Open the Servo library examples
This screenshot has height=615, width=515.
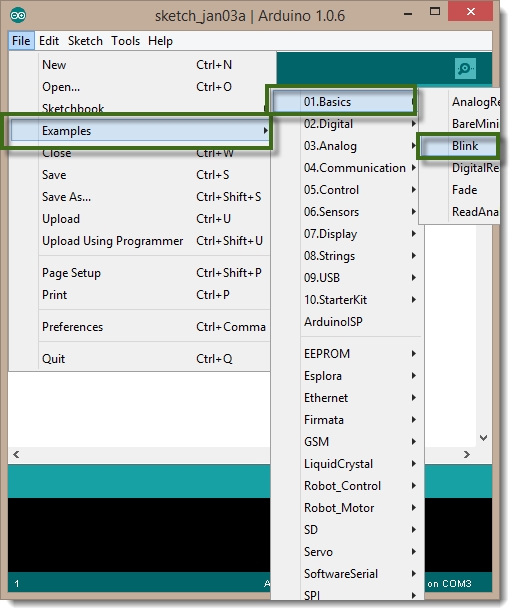(347, 551)
